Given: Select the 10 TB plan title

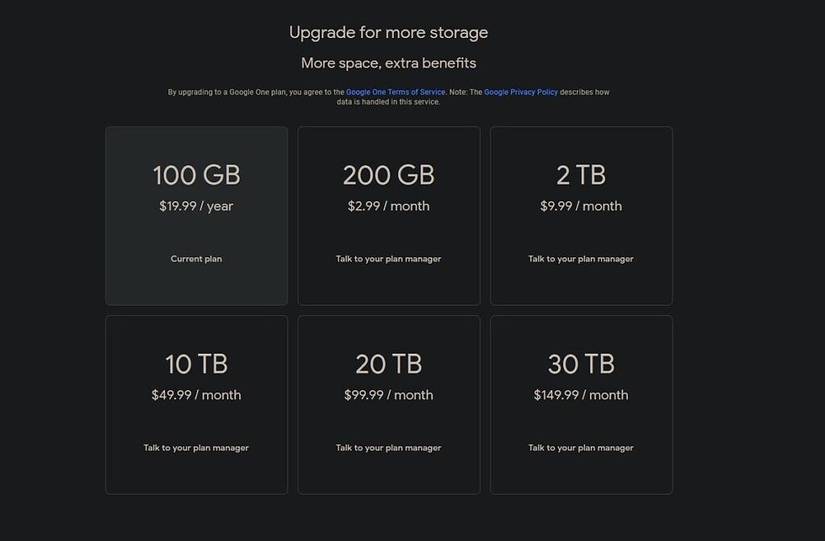Looking at the screenshot, I should pyautogui.click(x=196, y=363).
